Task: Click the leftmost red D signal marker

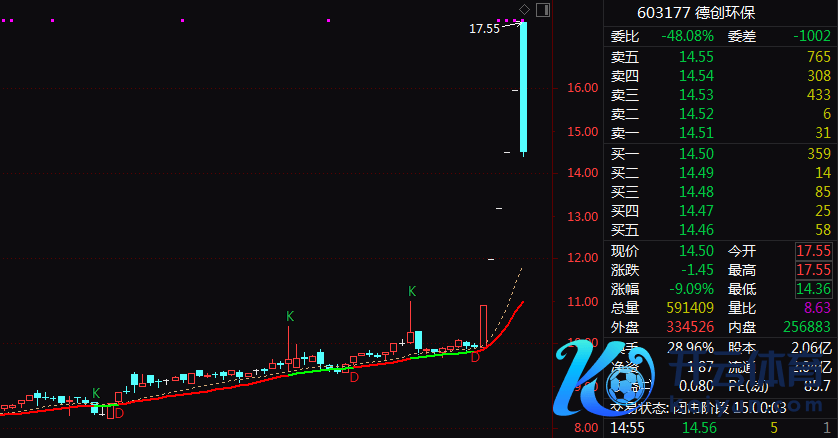Action: click(x=118, y=412)
